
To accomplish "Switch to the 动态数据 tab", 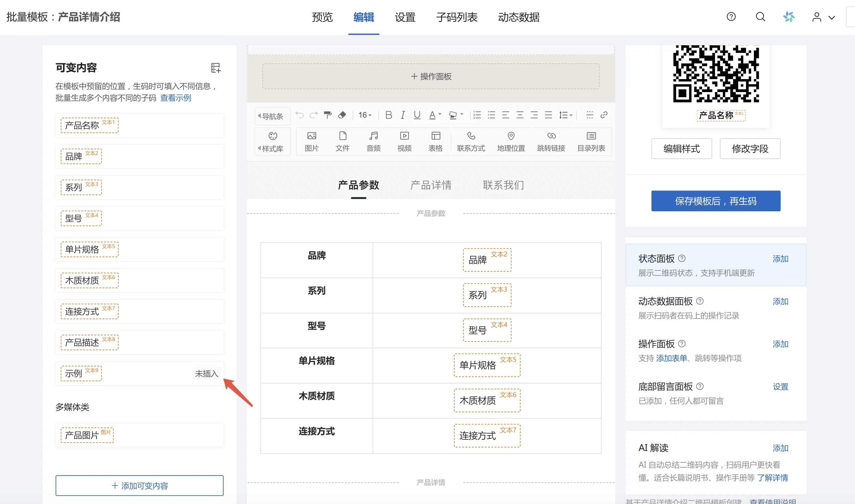I will pyautogui.click(x=518, y=17).
